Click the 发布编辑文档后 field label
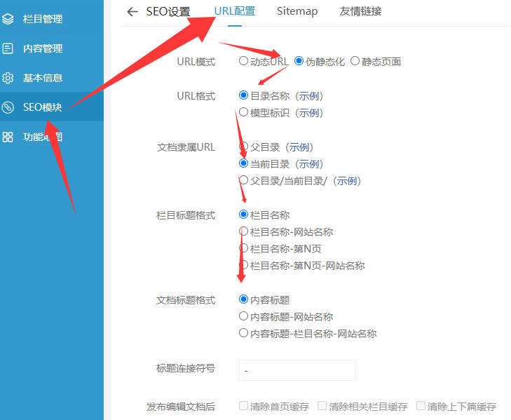The width and height of the screenshot is (511, 420). [181, 407]
